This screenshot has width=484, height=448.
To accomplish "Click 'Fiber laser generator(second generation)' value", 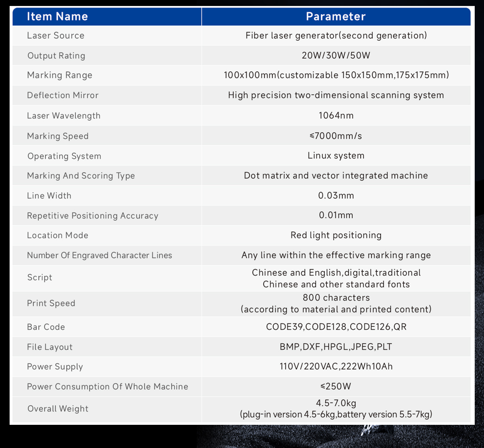I will coord(336,35).
